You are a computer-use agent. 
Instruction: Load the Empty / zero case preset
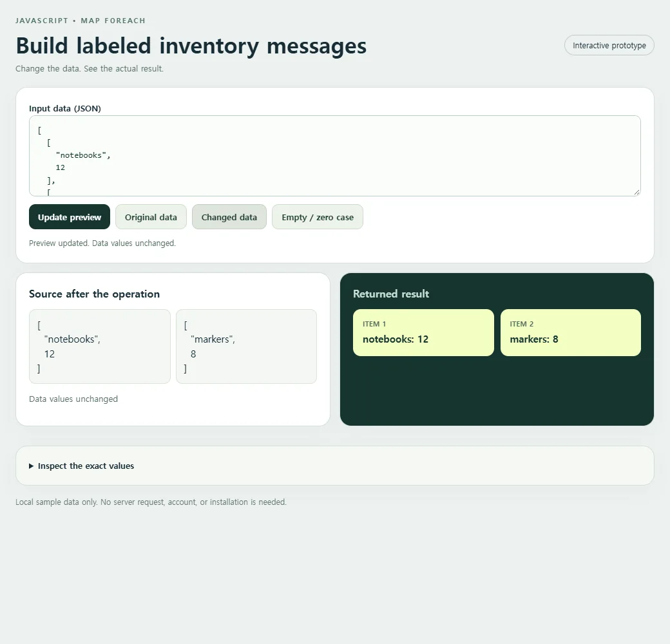click(318, 217)
